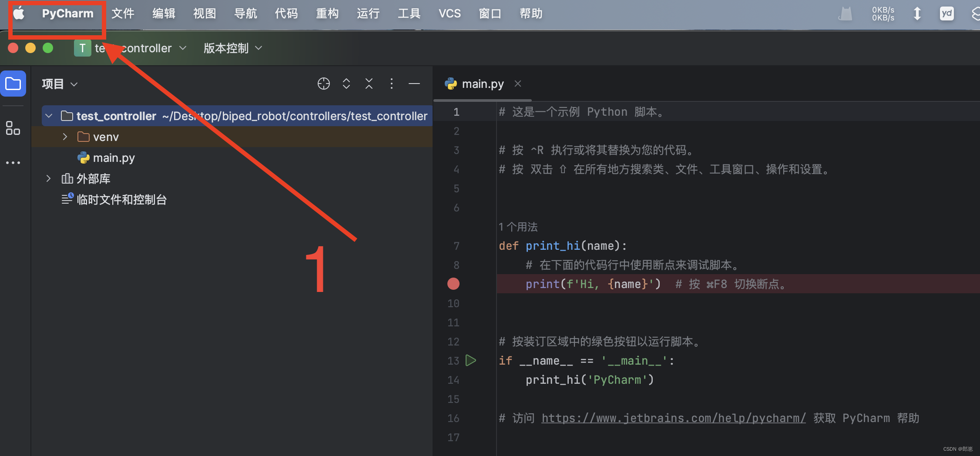
Task: Open the 编辑 menu
Action: [x=164, y=13]
